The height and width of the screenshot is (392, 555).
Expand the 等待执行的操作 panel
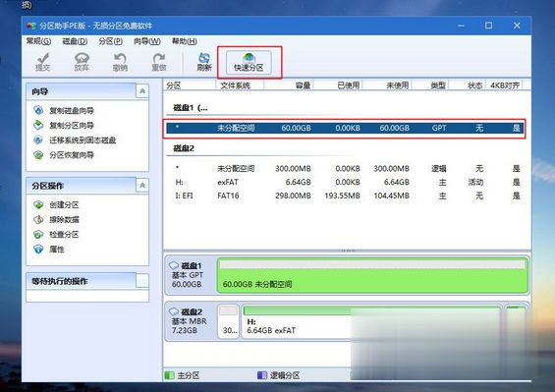[x=142, y=281]
